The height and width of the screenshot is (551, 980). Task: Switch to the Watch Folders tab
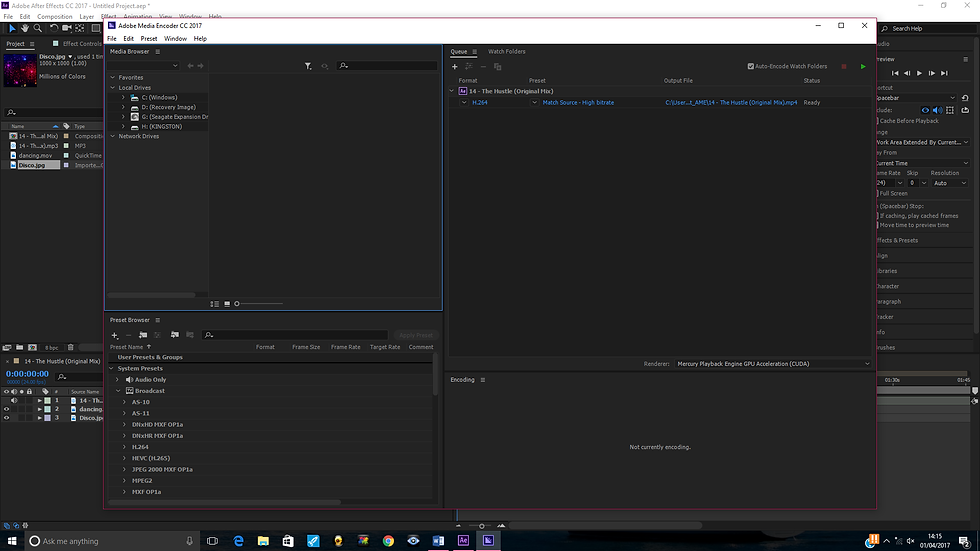coord(507,52)
